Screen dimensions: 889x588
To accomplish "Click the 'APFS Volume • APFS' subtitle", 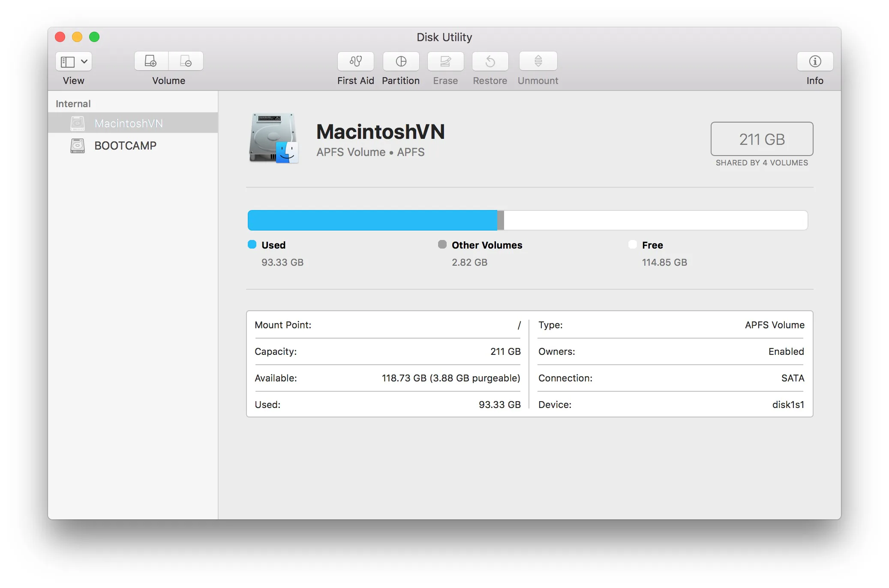I will click(x=370, y=152).
